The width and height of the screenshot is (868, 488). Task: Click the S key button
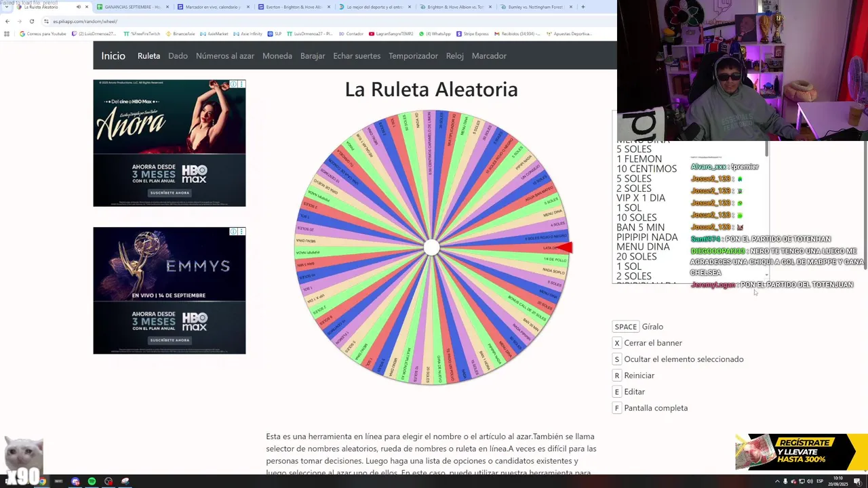point(616,359)
